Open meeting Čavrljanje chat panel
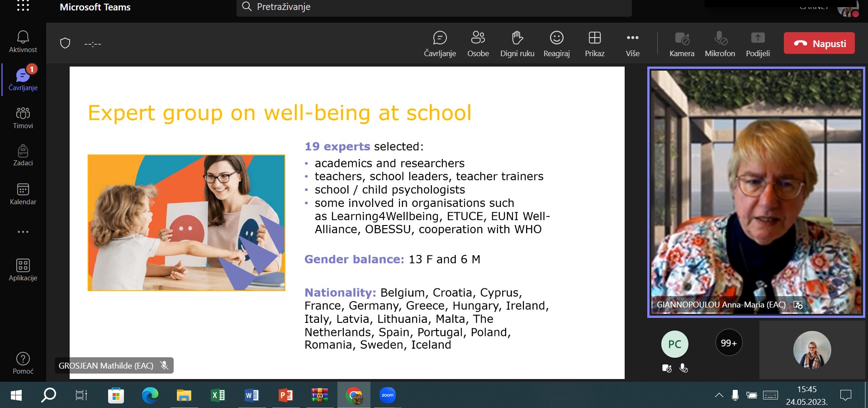 point(440,44)
